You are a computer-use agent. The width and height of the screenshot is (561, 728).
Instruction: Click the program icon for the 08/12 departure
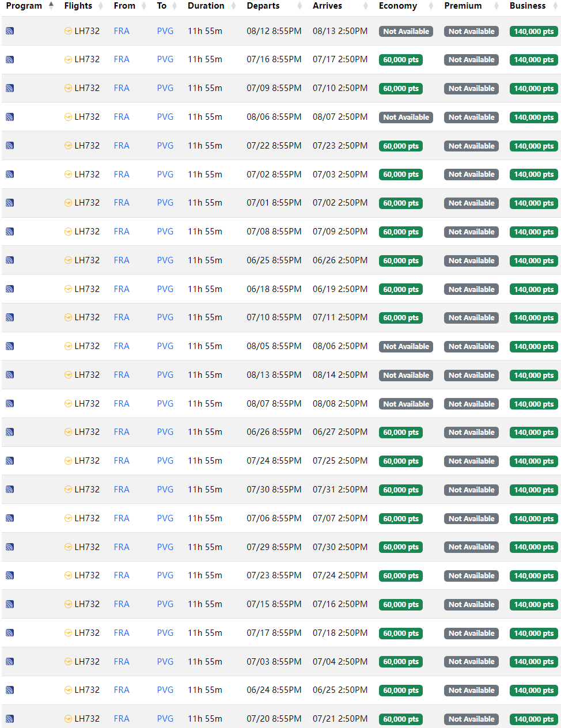coord(10,31)
